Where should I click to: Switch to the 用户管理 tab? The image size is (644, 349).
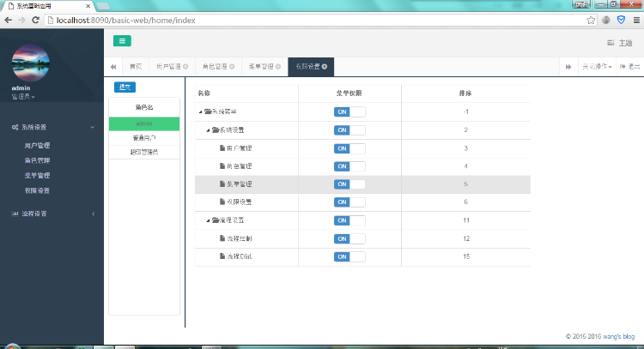coord(169,66)
